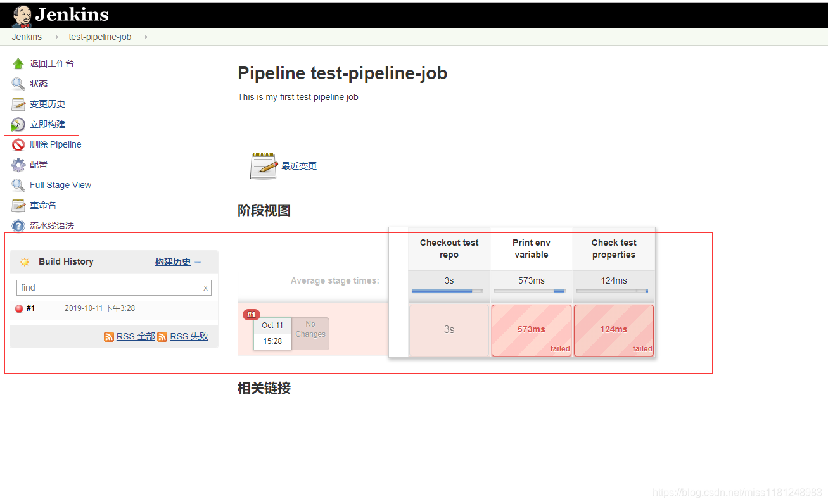828x504 pixels.
Task: Open Full Stage View link
Action: tap(60, 185)
